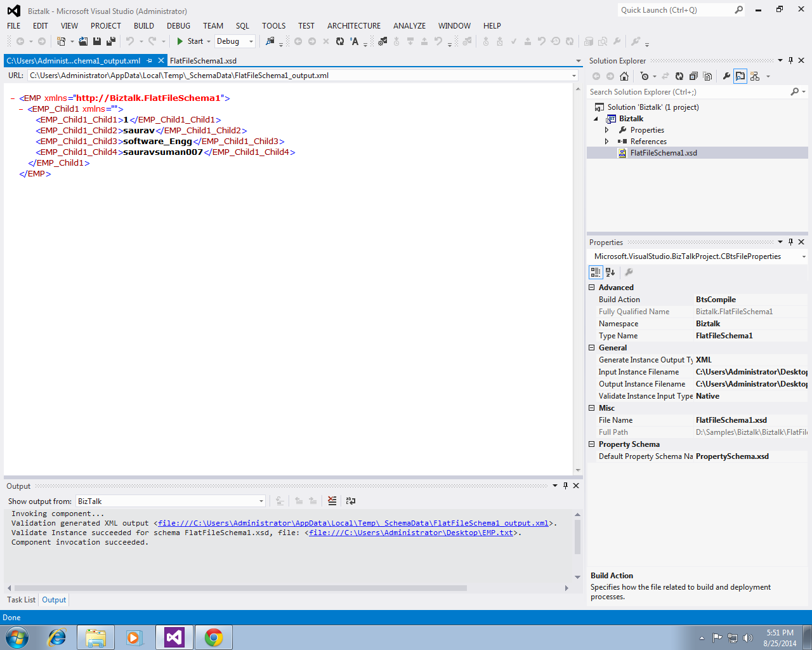Viewport: 812px width, 650px height.
Task: Toggle Word Wrap in the Output pane
Action: pyautogui.click(x=351, y=501)
